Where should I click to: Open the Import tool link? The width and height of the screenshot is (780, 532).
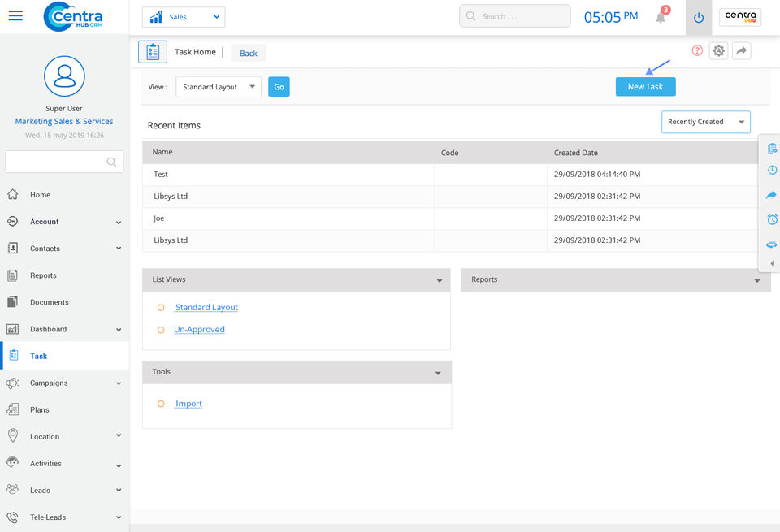point(188,404)
